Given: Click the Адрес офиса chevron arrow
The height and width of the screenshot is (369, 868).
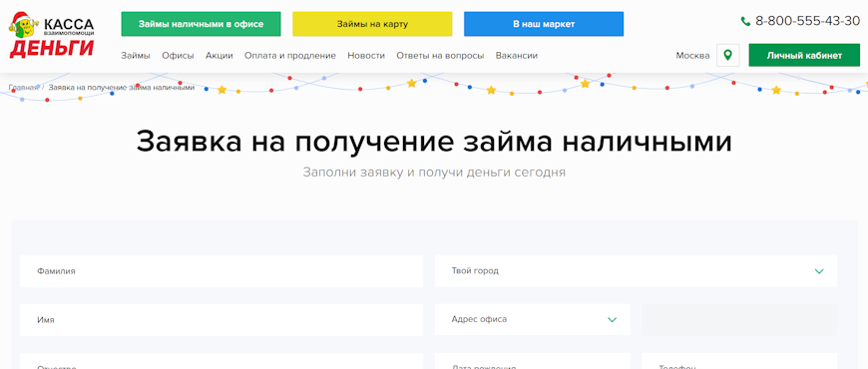Looking at the screenshot, I should [x=613, y=320].
